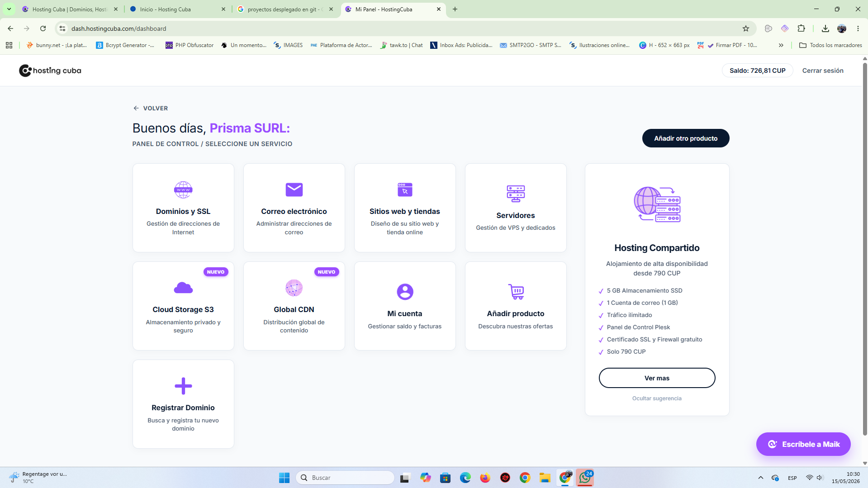This screenshot has height=488, width=868.
Task: Open the Windows Start menu
Action: click(x=284, y=478)
